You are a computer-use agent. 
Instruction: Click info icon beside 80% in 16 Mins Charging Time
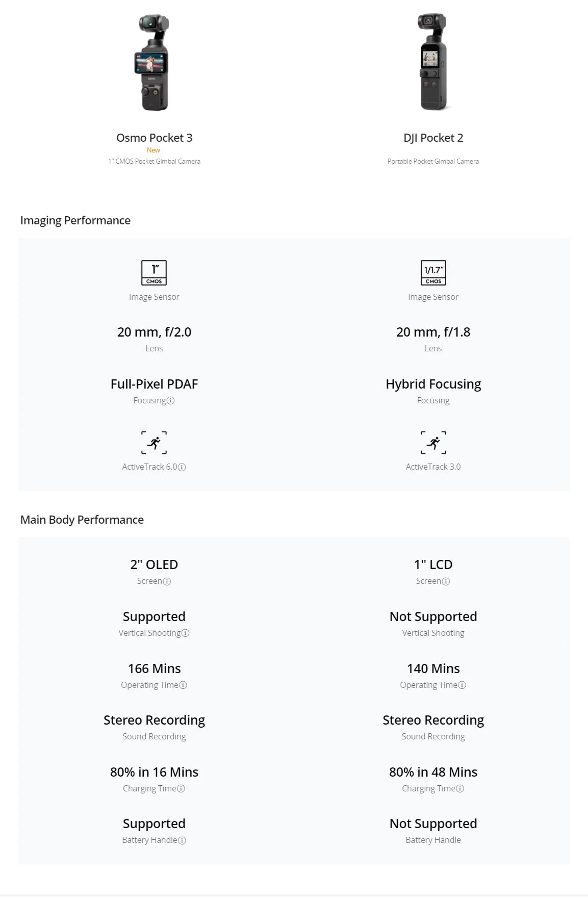coord(181,789)
